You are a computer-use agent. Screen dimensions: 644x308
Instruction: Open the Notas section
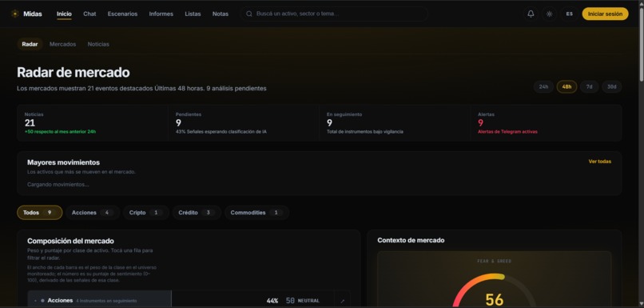pos(221,14)
